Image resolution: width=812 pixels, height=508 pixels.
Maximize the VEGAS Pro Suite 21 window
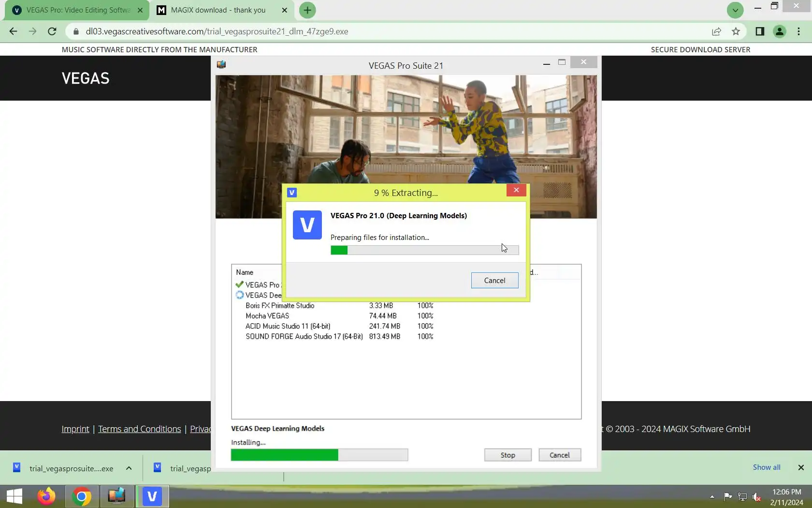(562, 62)
